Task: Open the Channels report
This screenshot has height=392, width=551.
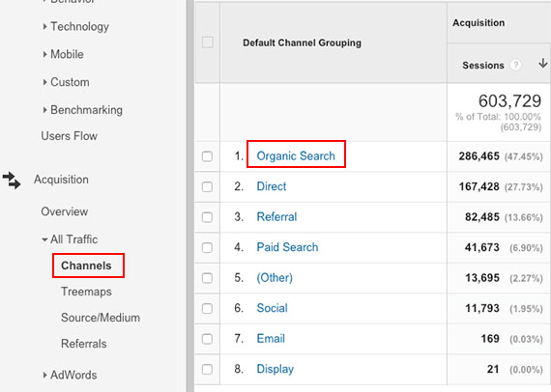Action: (86, 266)
